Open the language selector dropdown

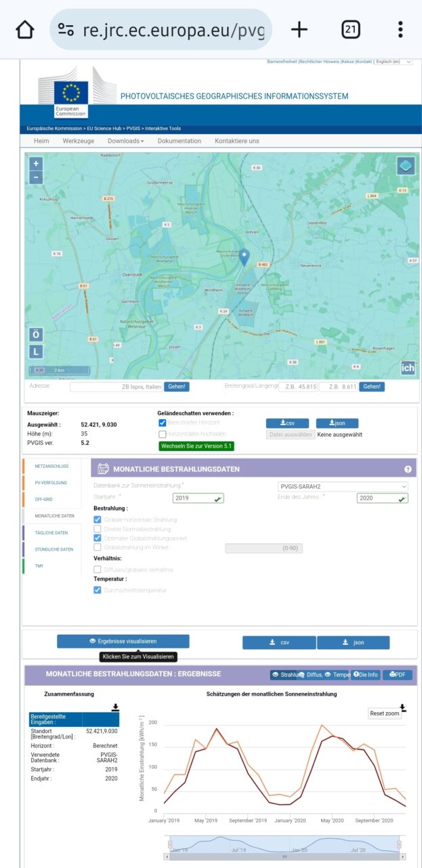click(x=394, y=62)
